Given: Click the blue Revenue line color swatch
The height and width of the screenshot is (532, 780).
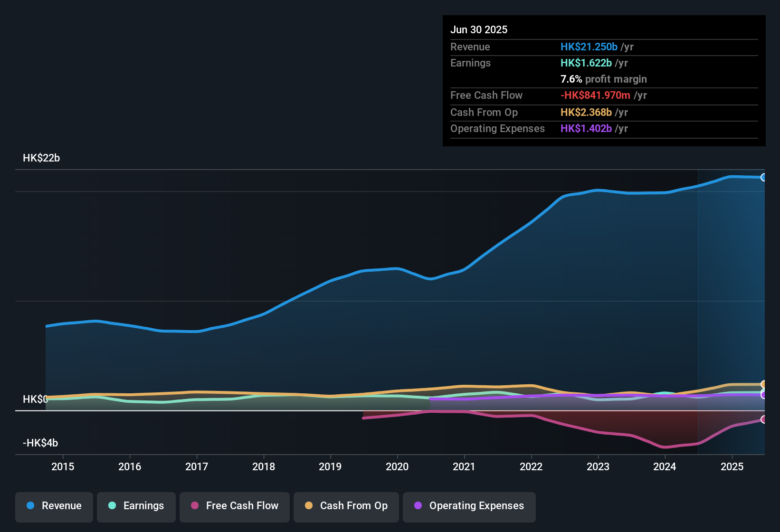Looking at the screenshot, I should [x=30, y=506].
